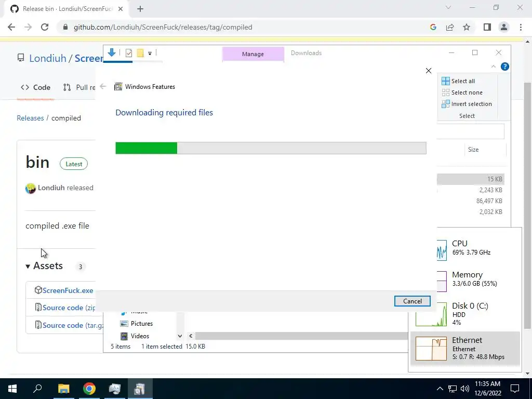The width and height of the screenshot is (532, 399).
Task: Collapse the Explorer ribbon with the chevron
Action: (494, 66)
